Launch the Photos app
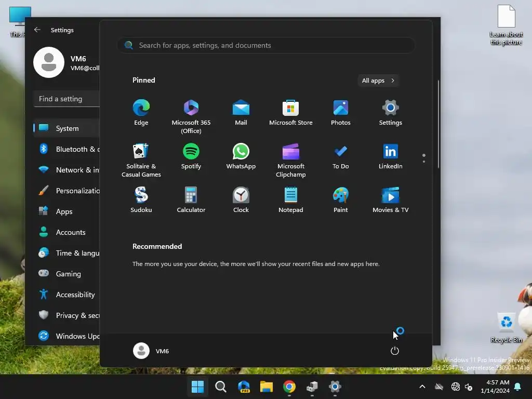The width and height of the screenshot is (532, 399). (x=341, y=113)
